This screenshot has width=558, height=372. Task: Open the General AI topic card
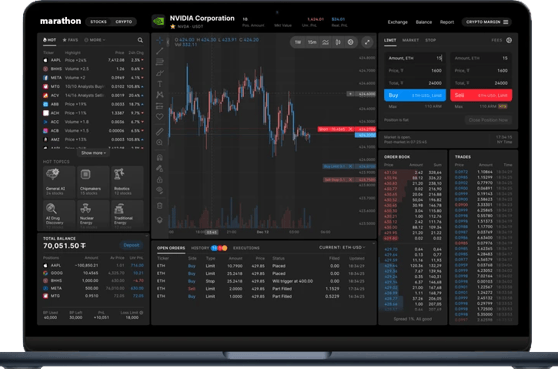[x=59, y=182]
